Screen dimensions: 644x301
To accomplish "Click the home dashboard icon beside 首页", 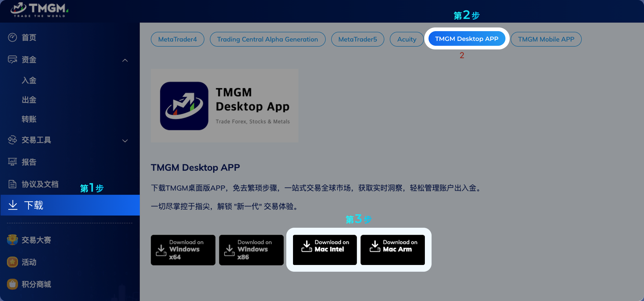I will click(x=13, y=38).
